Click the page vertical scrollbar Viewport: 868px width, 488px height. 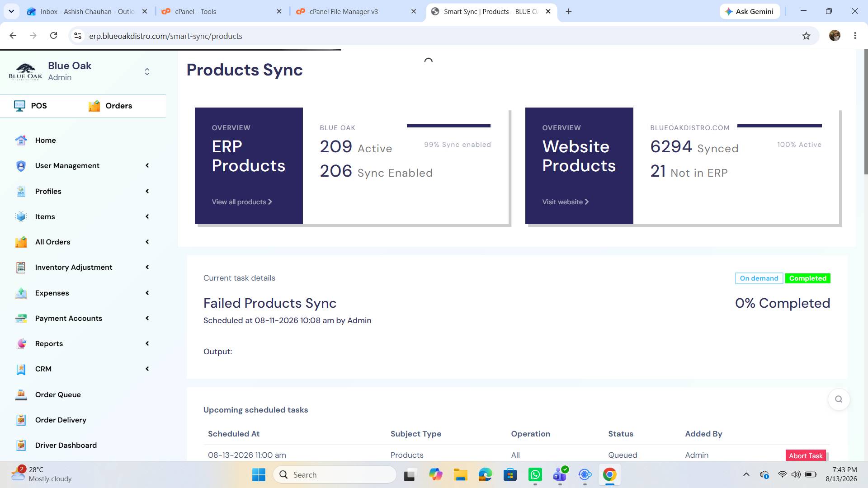865,112
